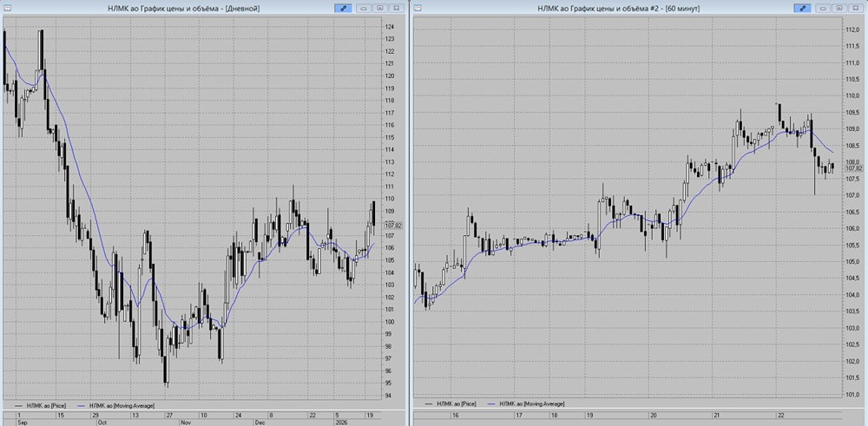Click the '22' date label on the 60-minute time axis
Viewport: 868px width, 426px height.
(x=781, y=415)
